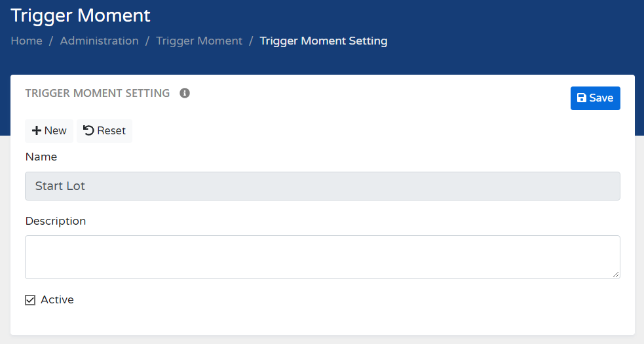Click the Trigger Moment Setting breadcrumb item
This screenshot has width=644, height=344.
324,41
